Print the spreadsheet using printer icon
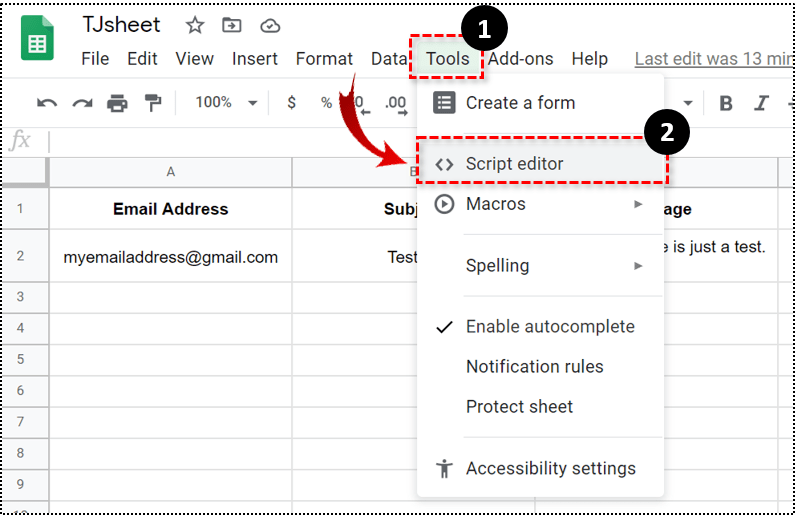This screenshot has width=795, height=515. coord(118,102)
